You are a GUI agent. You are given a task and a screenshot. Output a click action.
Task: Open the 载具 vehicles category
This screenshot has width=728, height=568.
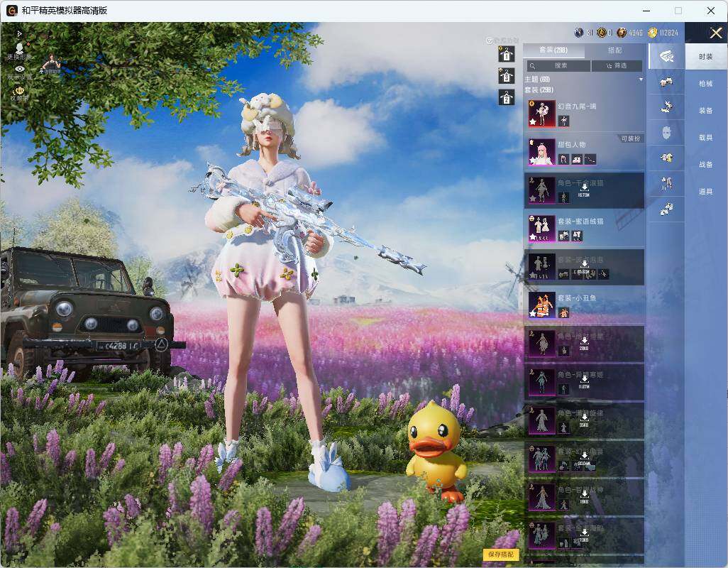click(x=706, y=138)
